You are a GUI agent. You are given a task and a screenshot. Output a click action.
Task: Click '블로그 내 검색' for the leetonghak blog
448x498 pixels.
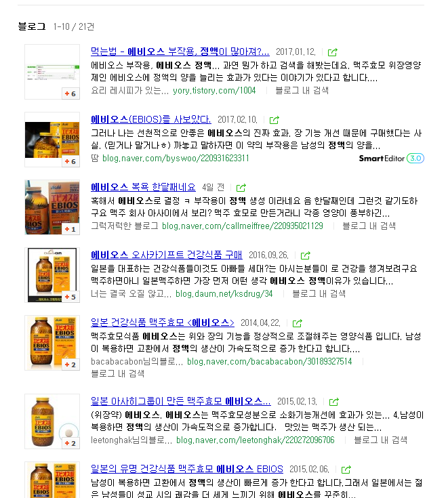(380, 440)
